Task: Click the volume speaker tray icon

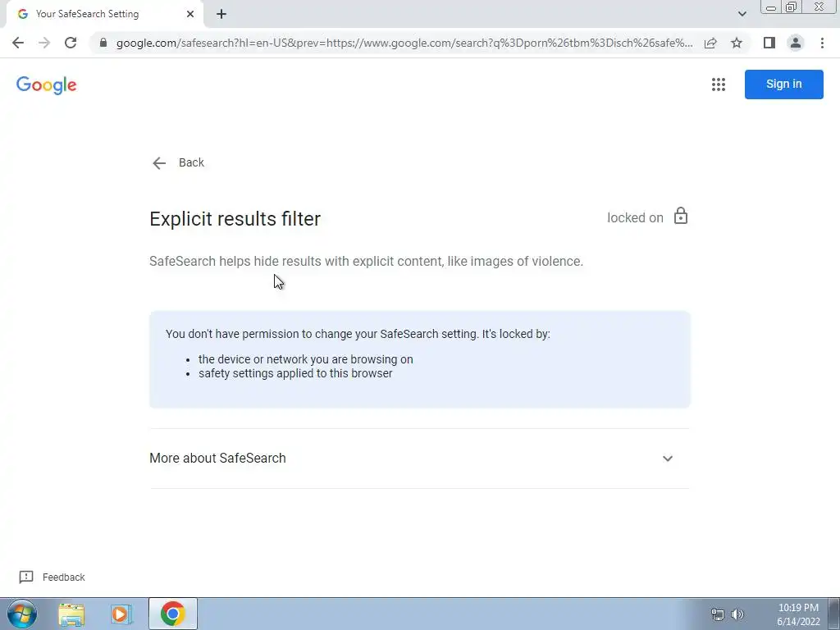Action: click(x=737, y=614)
